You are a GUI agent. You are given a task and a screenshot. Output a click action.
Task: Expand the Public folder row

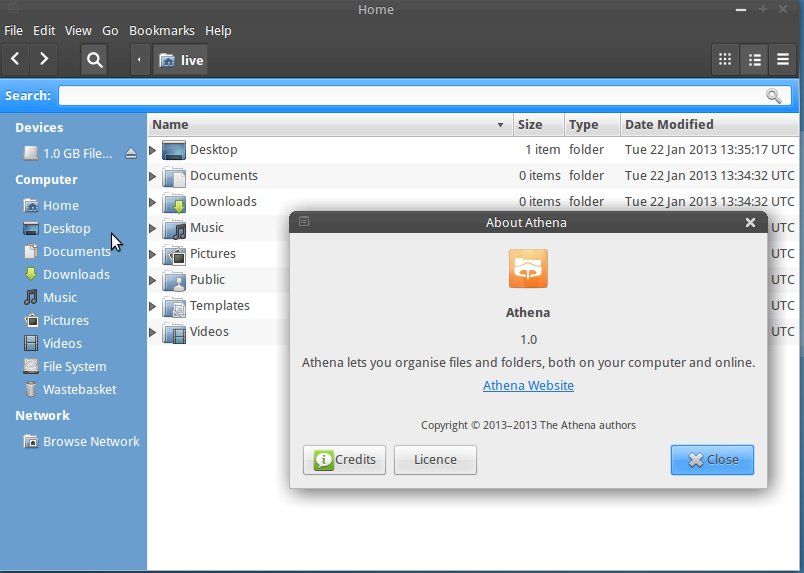point(152,280)
